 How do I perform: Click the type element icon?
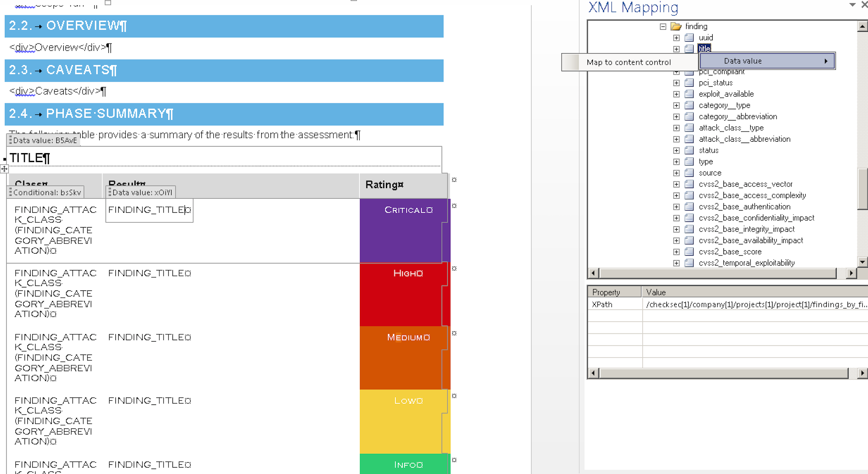coord(689,162)
